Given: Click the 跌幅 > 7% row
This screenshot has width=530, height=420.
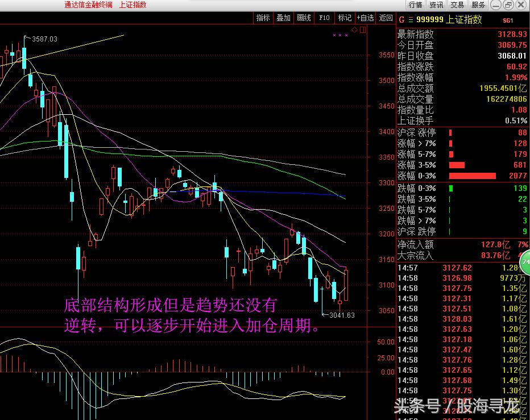Looking at the screenshot, I should (x=462, y=221).
